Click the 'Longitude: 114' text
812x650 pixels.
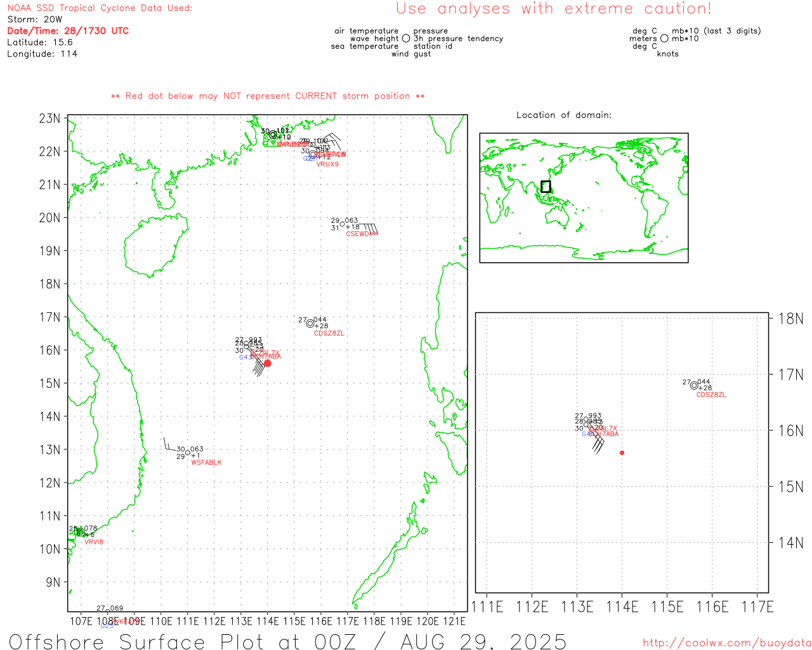point(42,54)
